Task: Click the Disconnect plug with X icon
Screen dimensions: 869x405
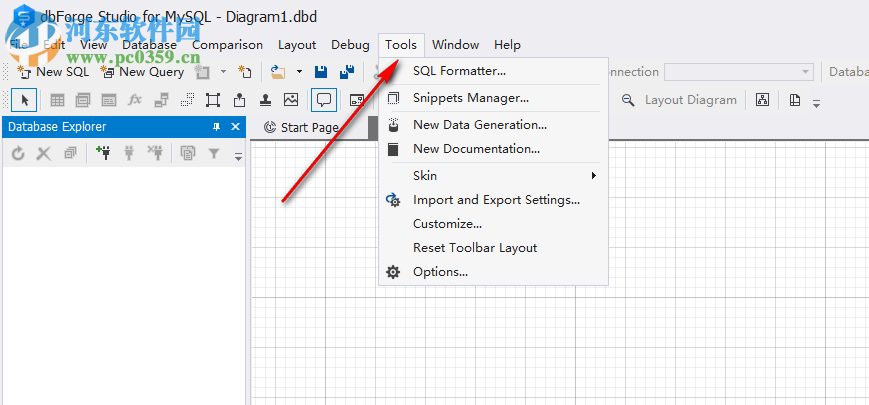Action: point(155,153)
